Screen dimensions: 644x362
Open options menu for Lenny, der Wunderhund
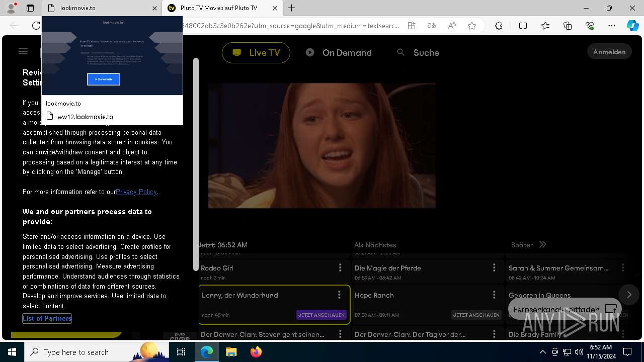coord(339,295)
